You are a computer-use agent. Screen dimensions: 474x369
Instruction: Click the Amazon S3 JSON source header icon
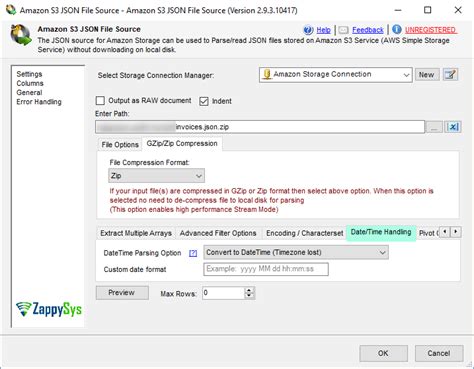pyautogui.click(x=21, y=35)
